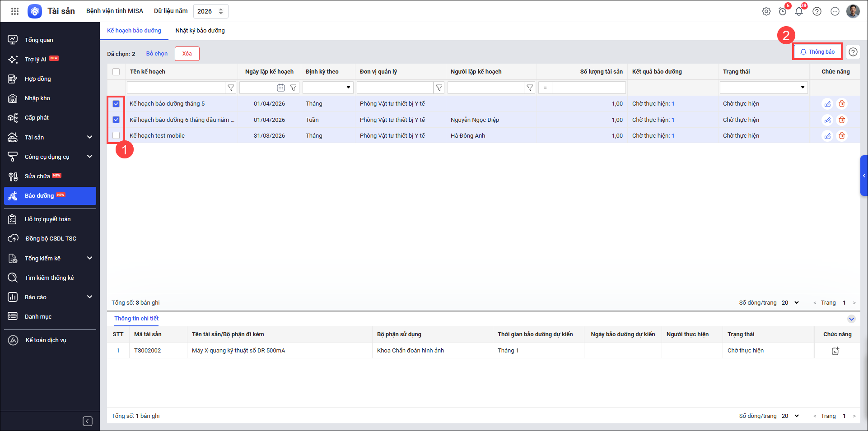Toggle the select-all checkbox in table header
Image resolution: width=868 pixels, height=431 pixels.
pos(116,72)
